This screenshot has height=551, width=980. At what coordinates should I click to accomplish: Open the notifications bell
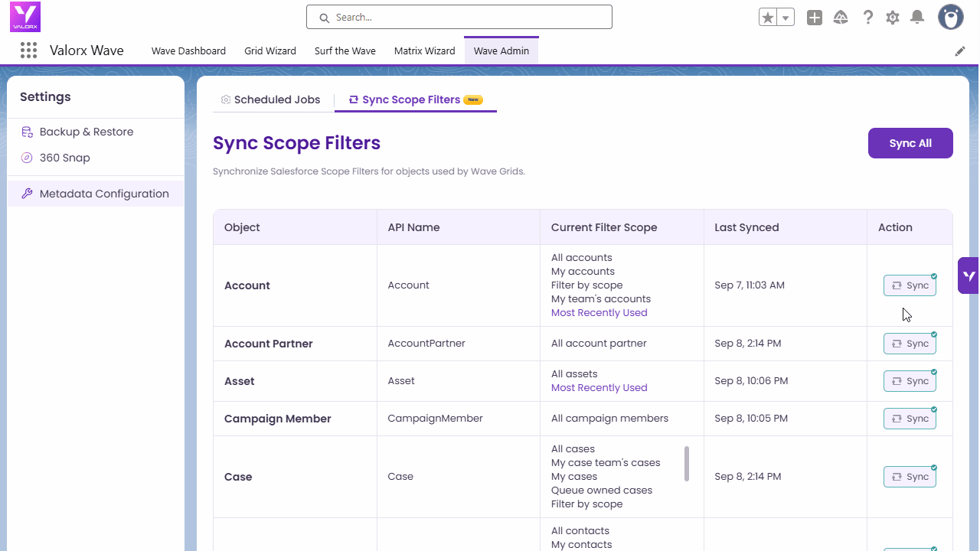point(917,18)
